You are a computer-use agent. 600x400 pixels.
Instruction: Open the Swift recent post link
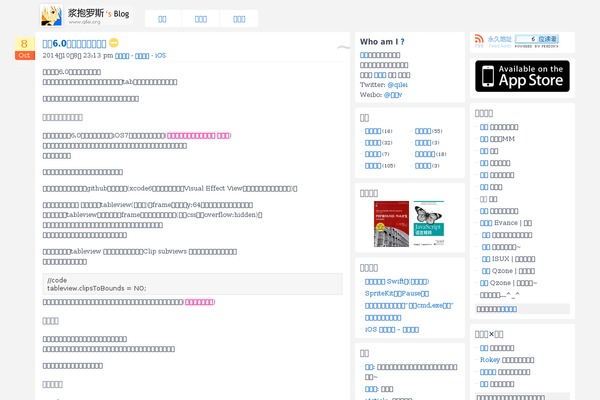pos(397,282)
